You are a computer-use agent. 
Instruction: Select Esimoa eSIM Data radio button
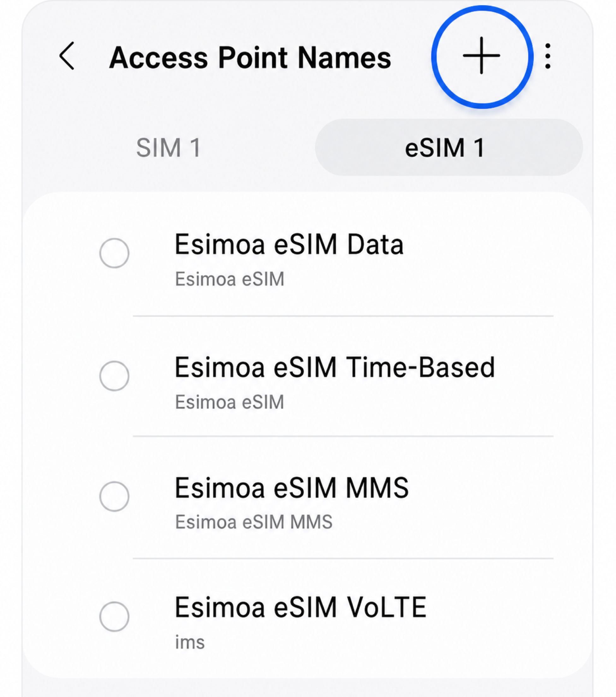(114, 253)
